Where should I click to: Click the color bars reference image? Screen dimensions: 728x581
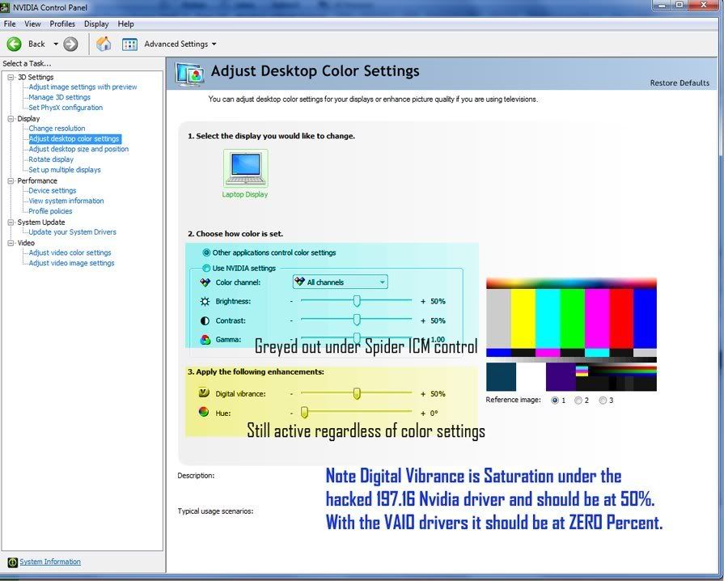572,334
